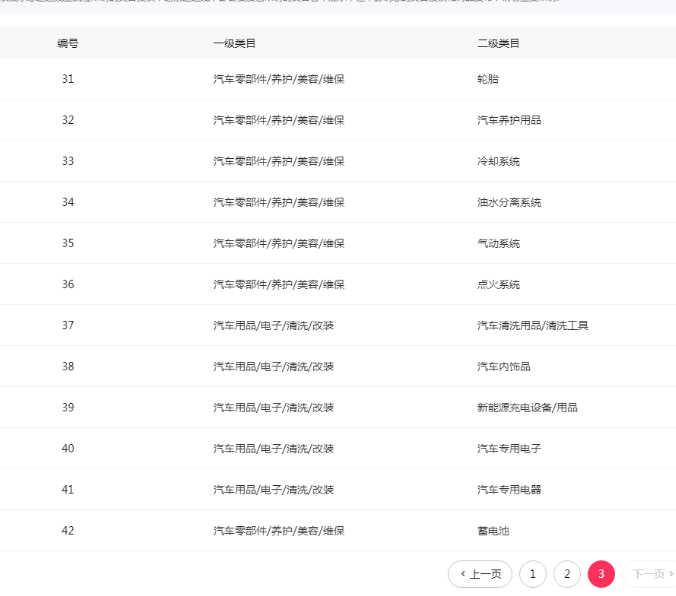Click the 二级类目 column header

(x=498, y=43)
